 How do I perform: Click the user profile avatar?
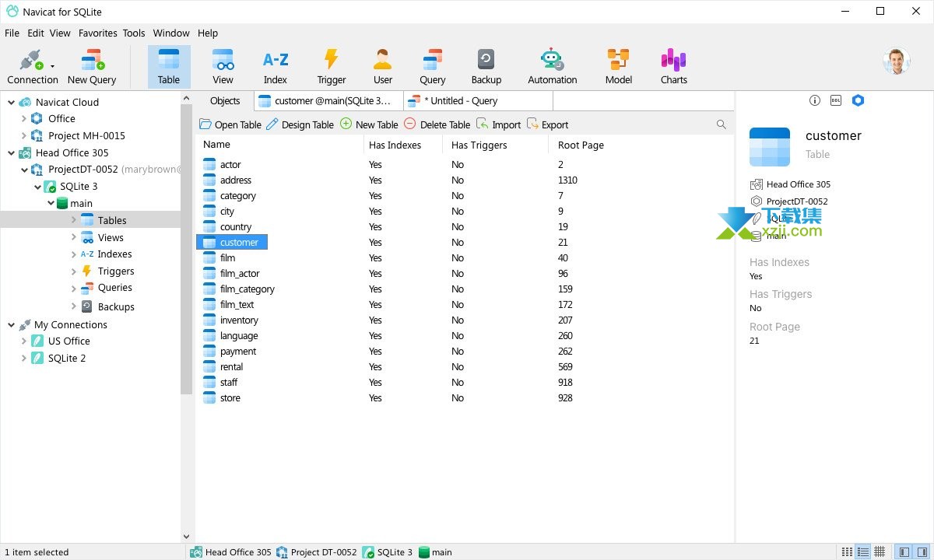(897, 61)
